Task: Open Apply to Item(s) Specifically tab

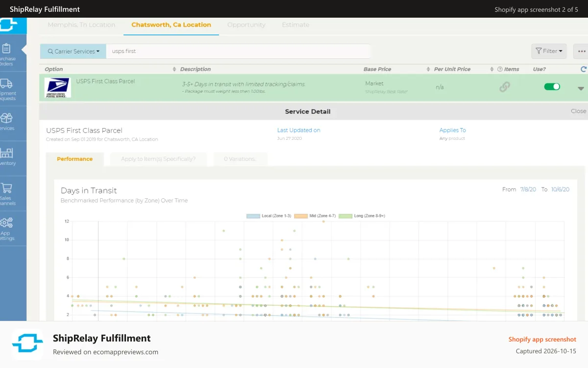Action: pos(158,159)
